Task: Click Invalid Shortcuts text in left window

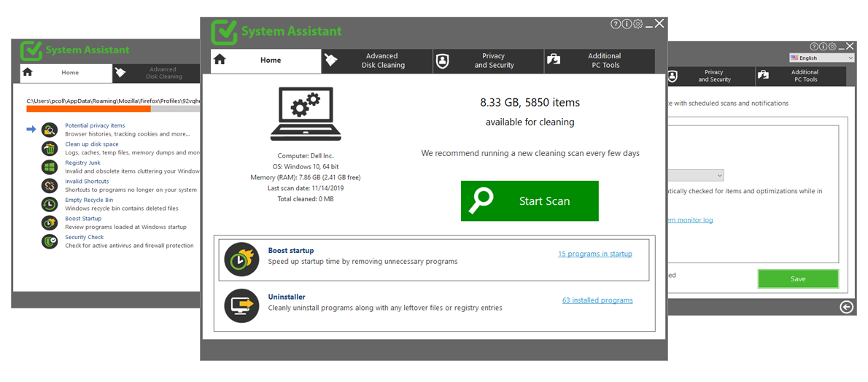Action: pos(87,181)
